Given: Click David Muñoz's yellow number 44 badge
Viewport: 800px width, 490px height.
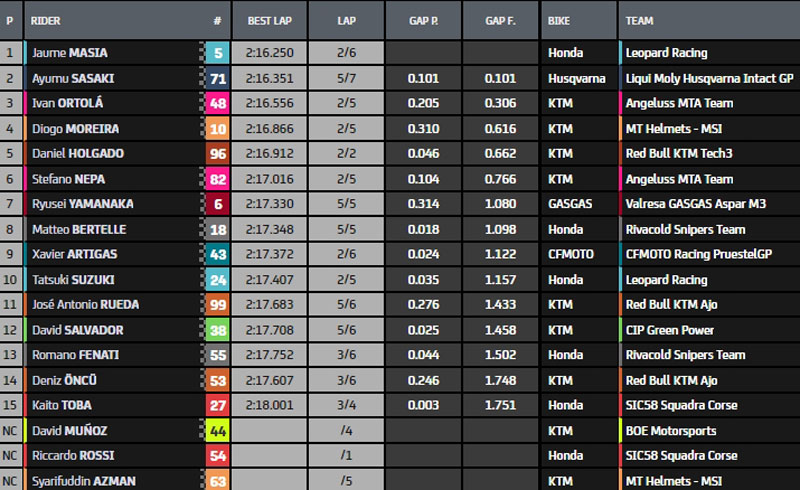Looking at the screenshot, I should coord(217,431).
